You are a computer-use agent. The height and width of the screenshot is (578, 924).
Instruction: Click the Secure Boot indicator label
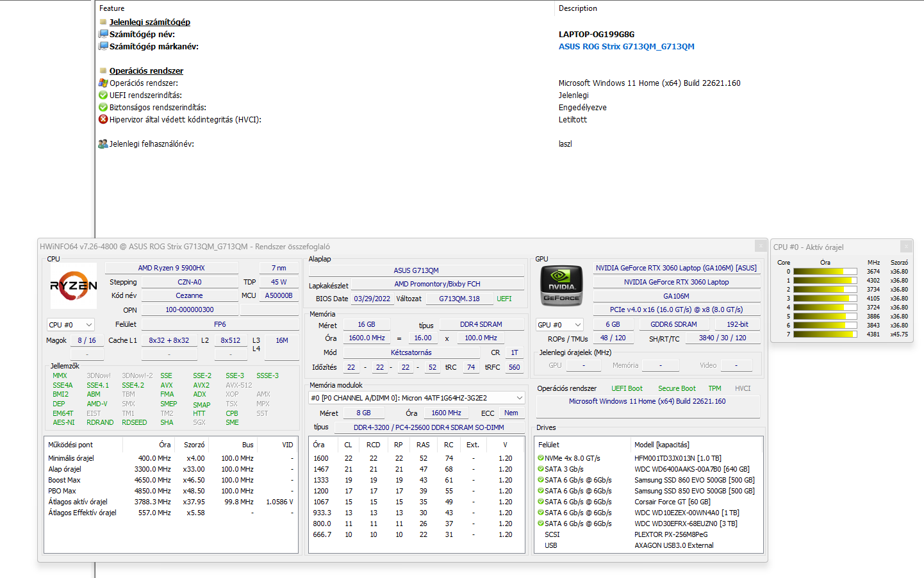click(x=677, y=388)
